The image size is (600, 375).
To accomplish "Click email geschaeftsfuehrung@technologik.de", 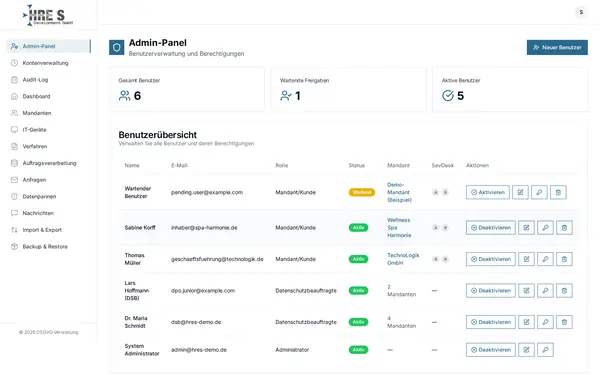I will coord(217,259).
